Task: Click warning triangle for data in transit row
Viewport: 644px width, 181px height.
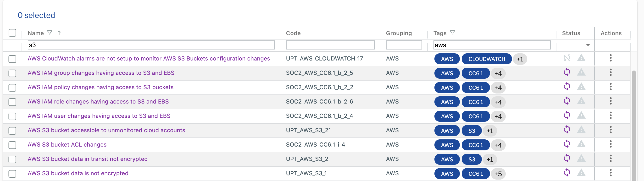Action: tap(581, 158)
